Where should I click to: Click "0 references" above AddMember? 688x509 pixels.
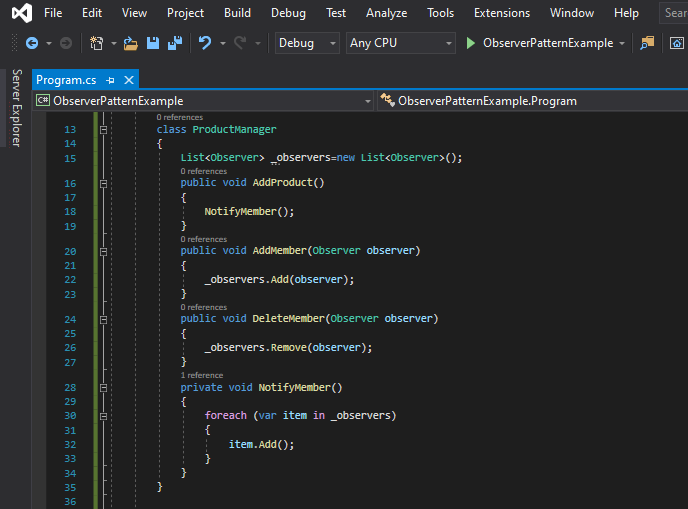coord(204,239)
